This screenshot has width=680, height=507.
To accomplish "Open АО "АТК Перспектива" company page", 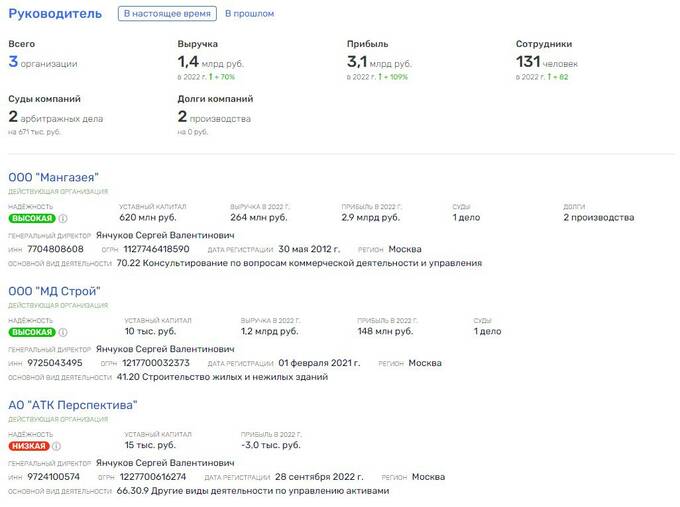I will (x=72, y=405).
